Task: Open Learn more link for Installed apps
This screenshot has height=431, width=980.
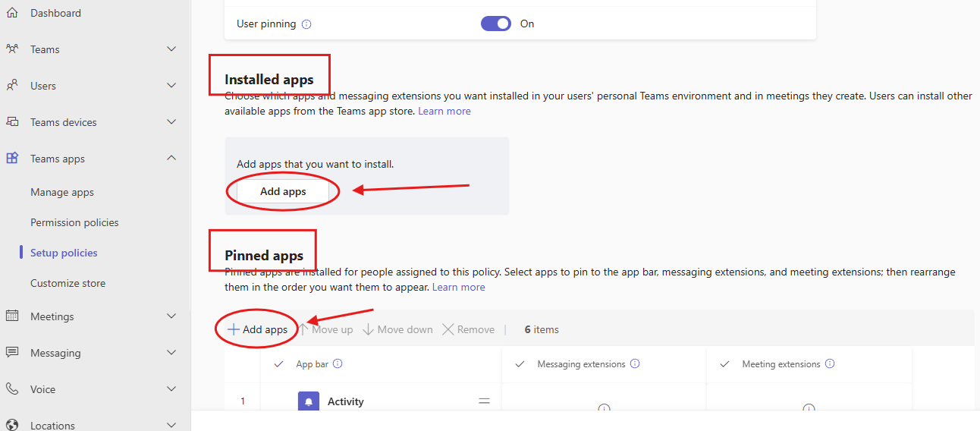Action: tap(444, 111)
